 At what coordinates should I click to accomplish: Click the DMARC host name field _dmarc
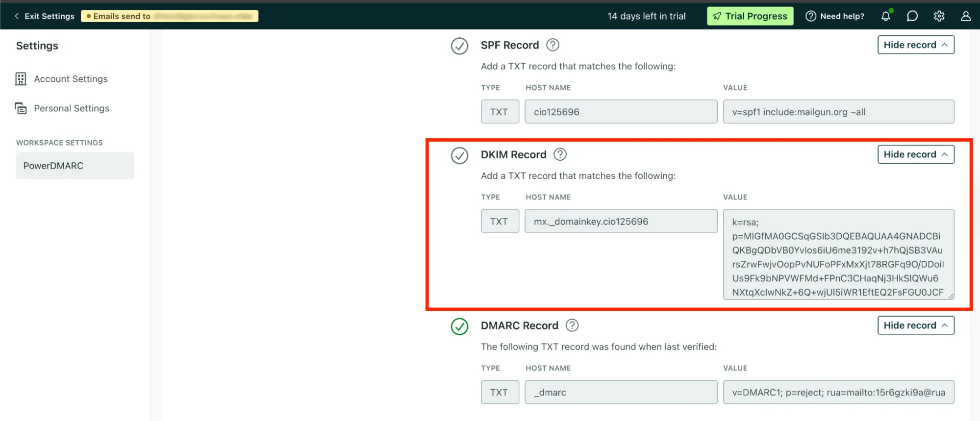tap(621, 393)
